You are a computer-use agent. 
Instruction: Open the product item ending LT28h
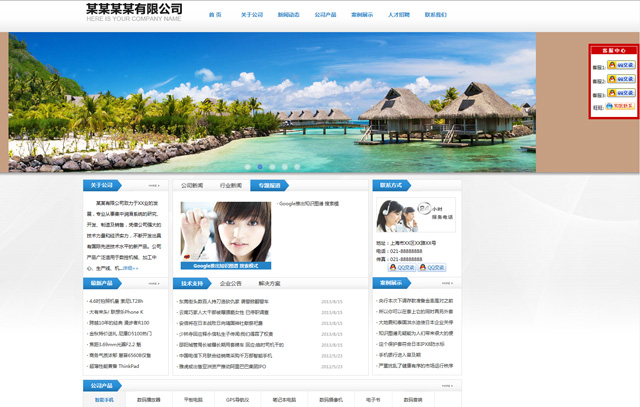pyautogui.click(x=116, y=301)
